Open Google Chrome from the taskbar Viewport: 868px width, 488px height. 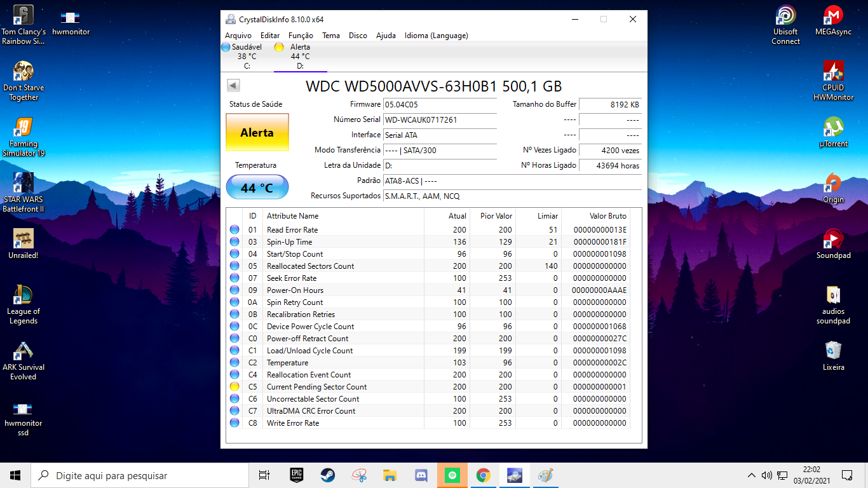483,475
